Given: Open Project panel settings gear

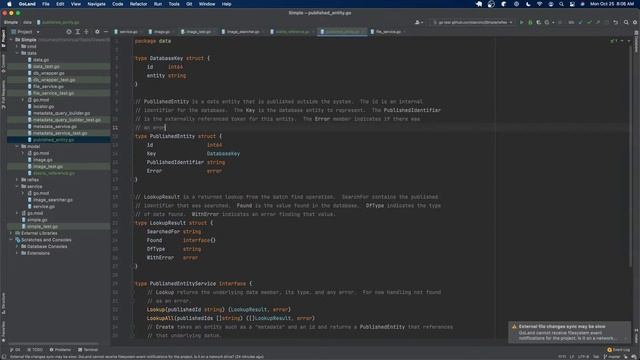Looking at the screenshot, I should point(97,32).
